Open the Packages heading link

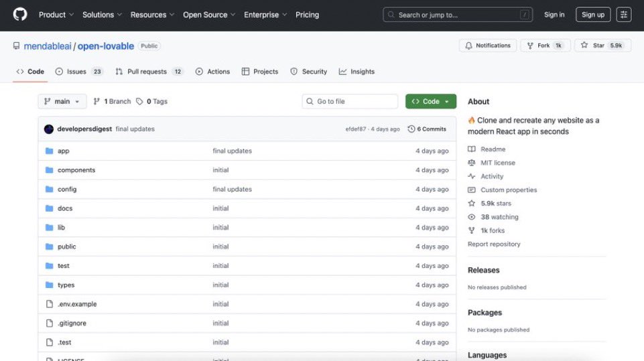[x=485, y=313]
